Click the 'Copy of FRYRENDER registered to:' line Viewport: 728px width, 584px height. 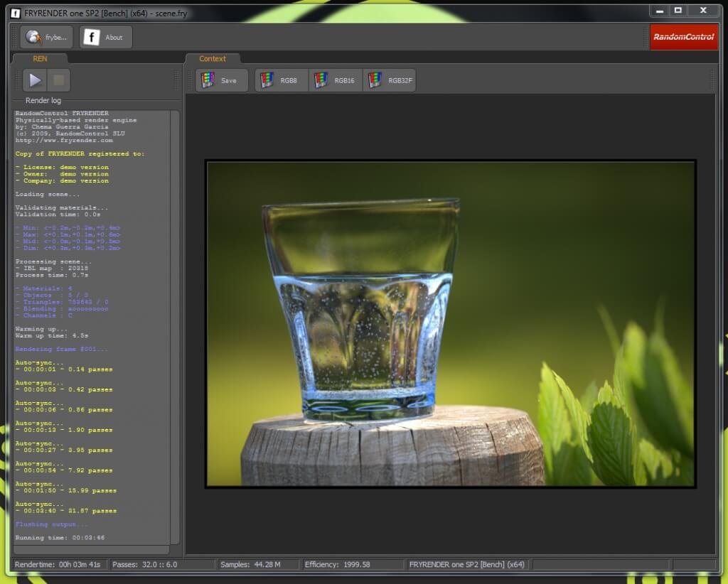pyautogui.click(x=80, y=153)
